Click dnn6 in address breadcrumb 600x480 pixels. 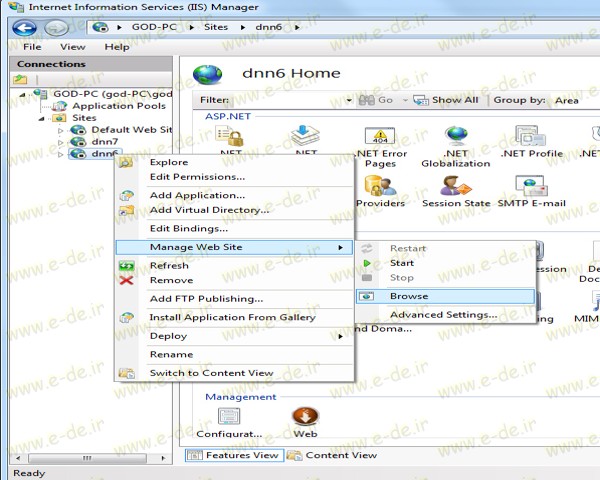(x=269, y=27)
